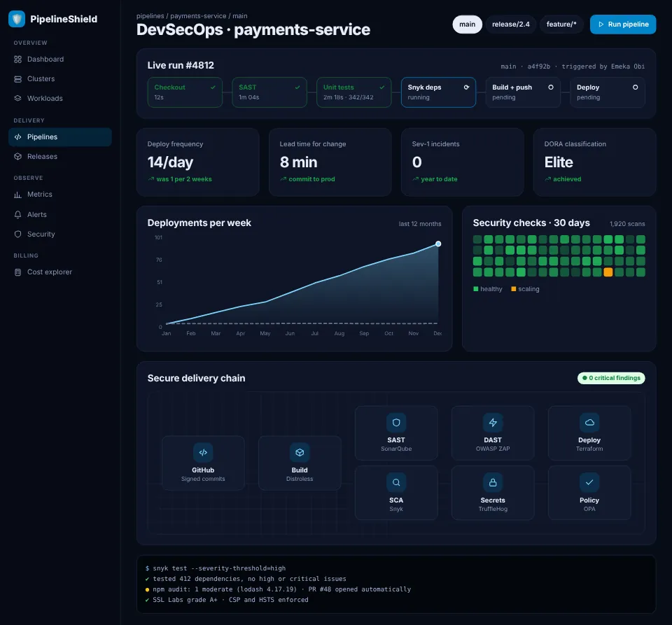Select the main branch pill
This screenshot has width=672, height=625.
coord(467,24)
